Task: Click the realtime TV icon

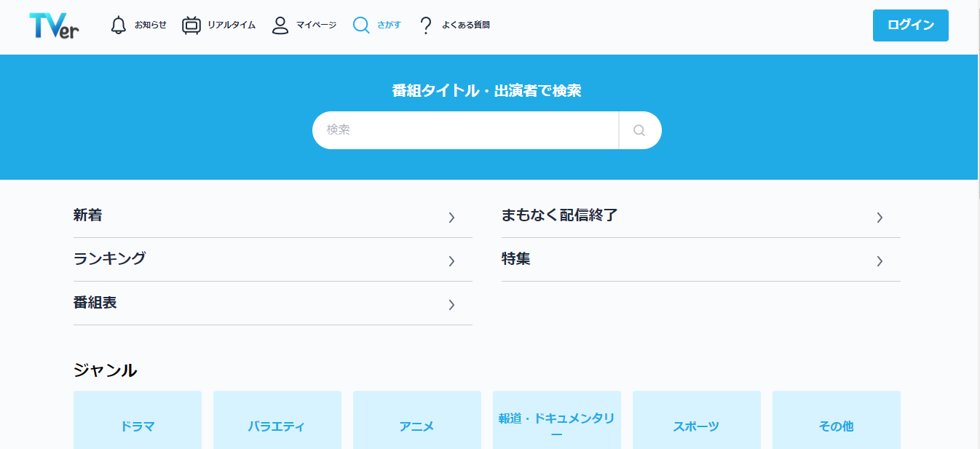Action: point(191,25)
